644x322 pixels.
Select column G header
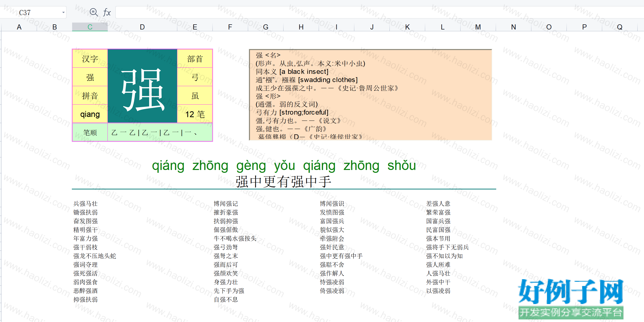[x=266, y=27]
